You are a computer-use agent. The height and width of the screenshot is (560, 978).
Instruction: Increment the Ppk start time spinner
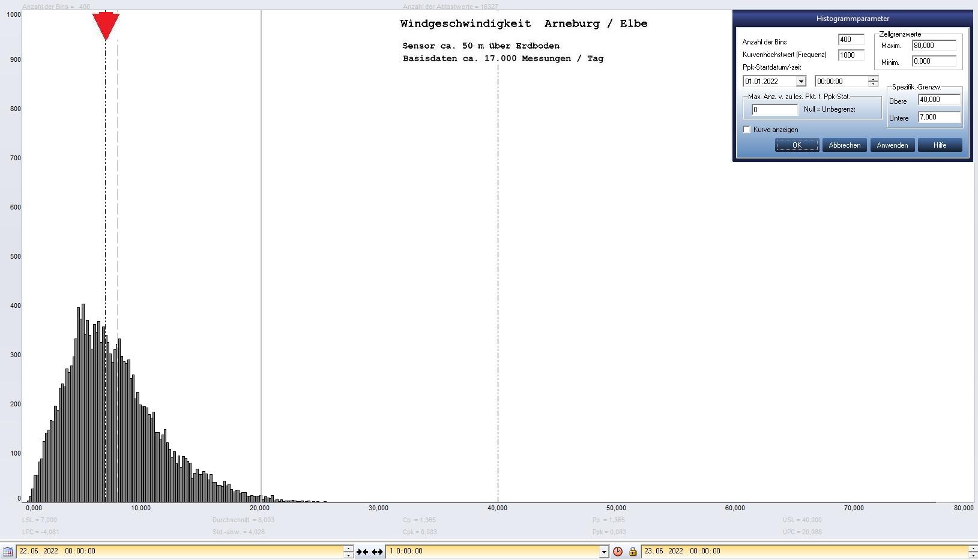tap(873, 79)
